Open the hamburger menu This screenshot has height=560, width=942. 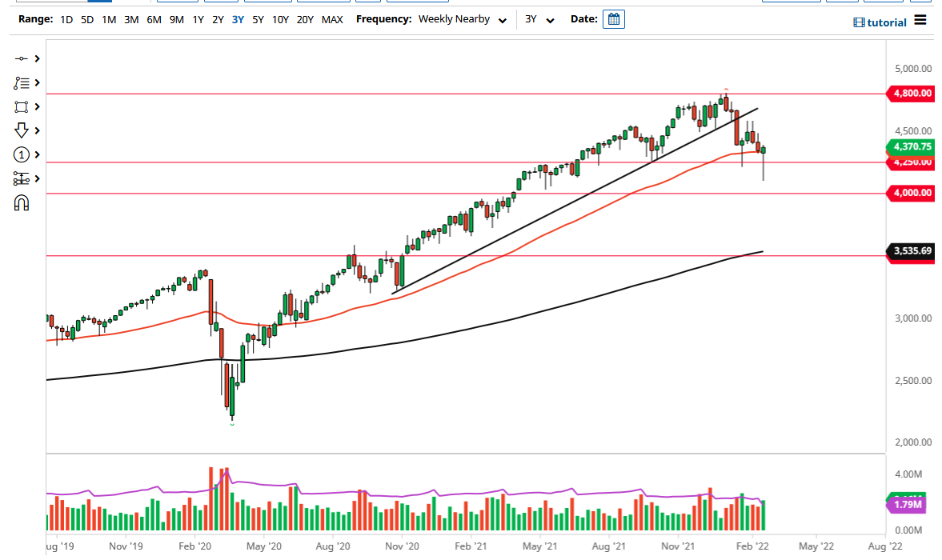tap(920, 22)
